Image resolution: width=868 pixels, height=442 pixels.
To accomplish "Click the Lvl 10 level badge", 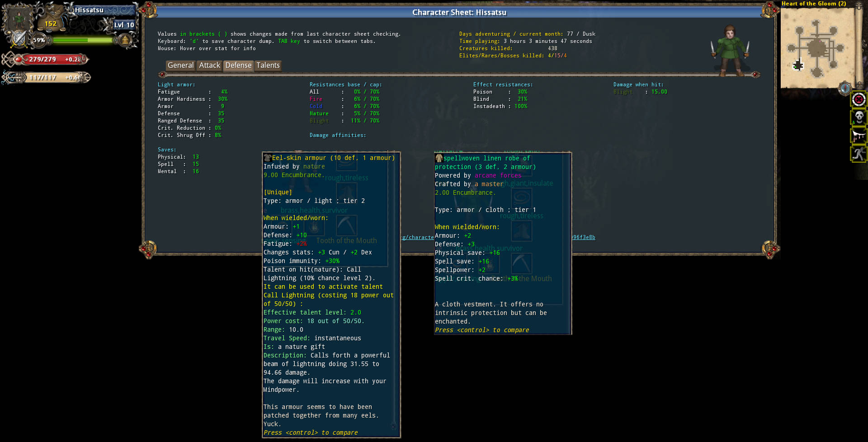I will [124, 25].
